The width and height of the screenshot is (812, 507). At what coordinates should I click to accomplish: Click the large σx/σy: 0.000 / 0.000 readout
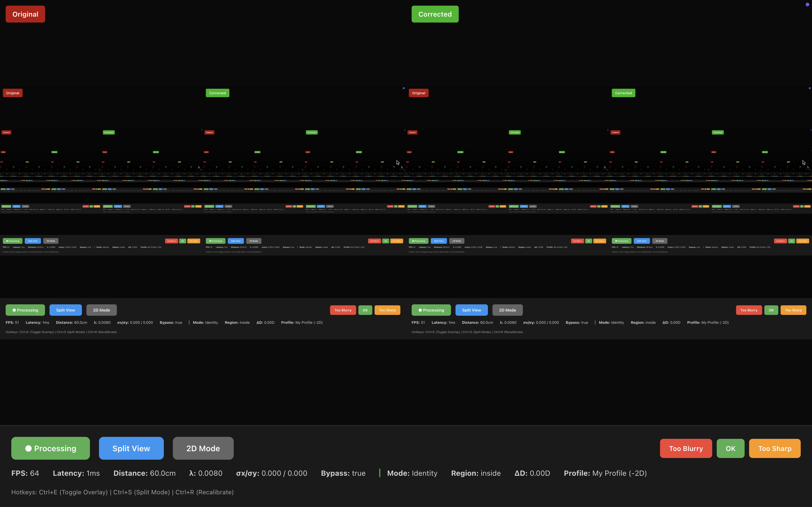point(272,473)
